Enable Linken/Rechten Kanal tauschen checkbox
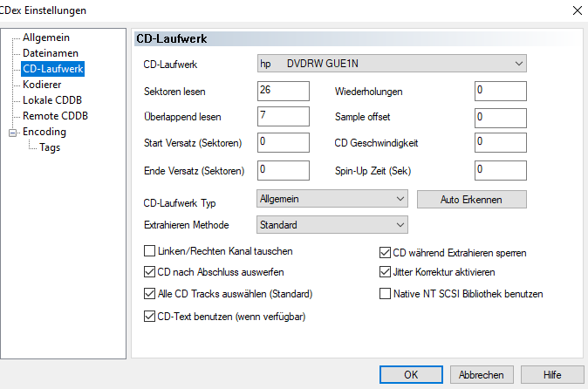This screenshot has height=389, width=588. (149, 251)
